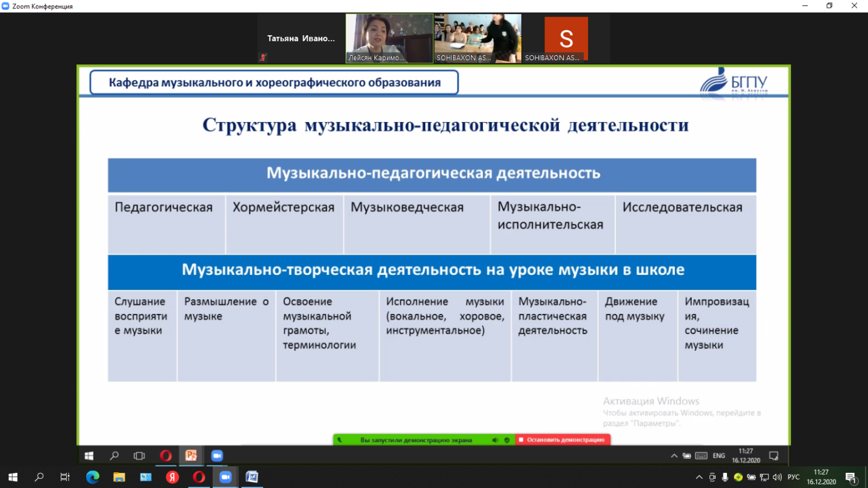Image resolution: width=868 pixels, height=488 pixels.
Task: Select Лейсян Каримо... video thumbnail
Action: pyautogui.click(x=389, y=38)
